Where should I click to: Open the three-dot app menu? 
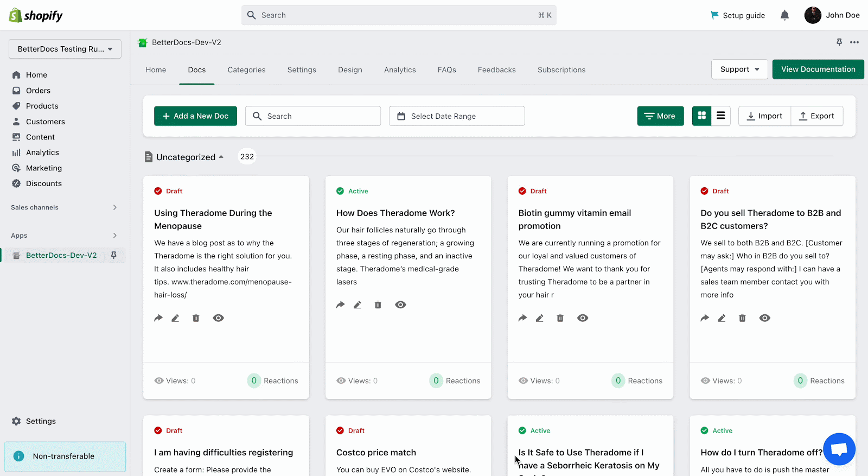click(x=854, y=42)
